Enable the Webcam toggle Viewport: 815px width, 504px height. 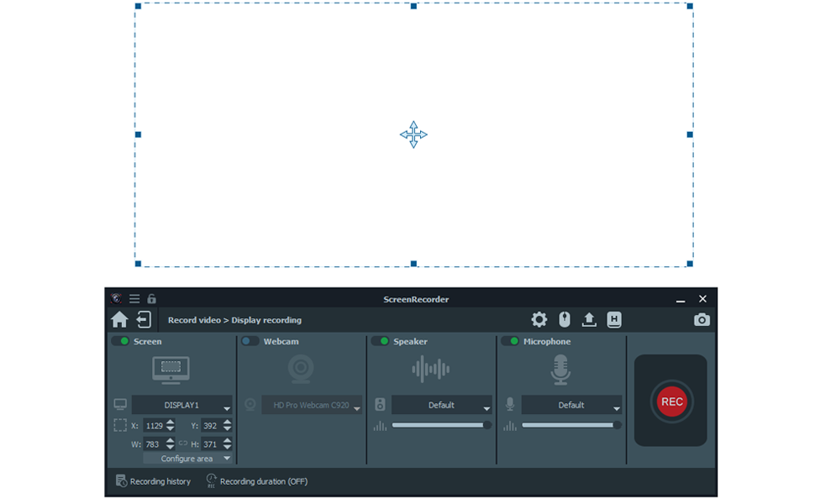[x=250, y=341]
